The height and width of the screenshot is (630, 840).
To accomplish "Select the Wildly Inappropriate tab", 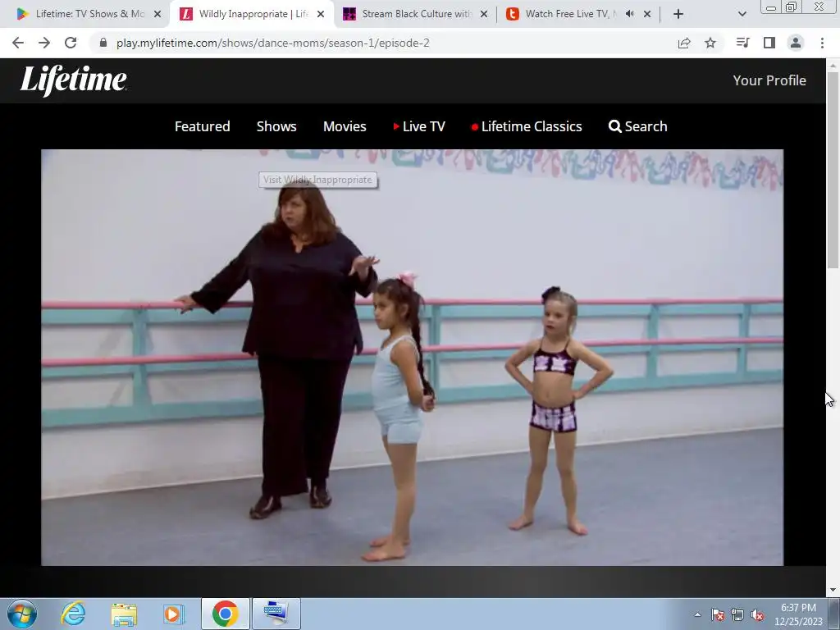I will click(x=253, y=14).
